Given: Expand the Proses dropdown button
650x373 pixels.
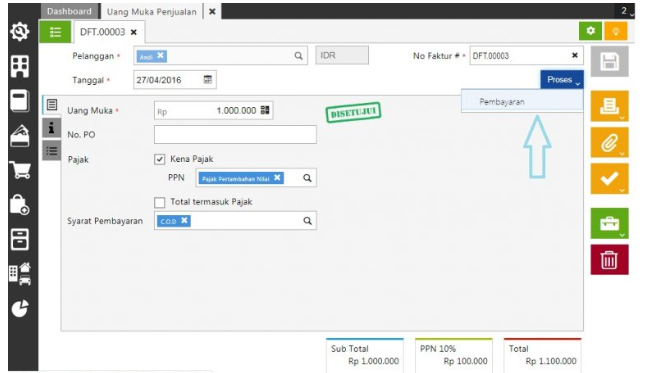Looking at the screenshot, I should [562, 80].
